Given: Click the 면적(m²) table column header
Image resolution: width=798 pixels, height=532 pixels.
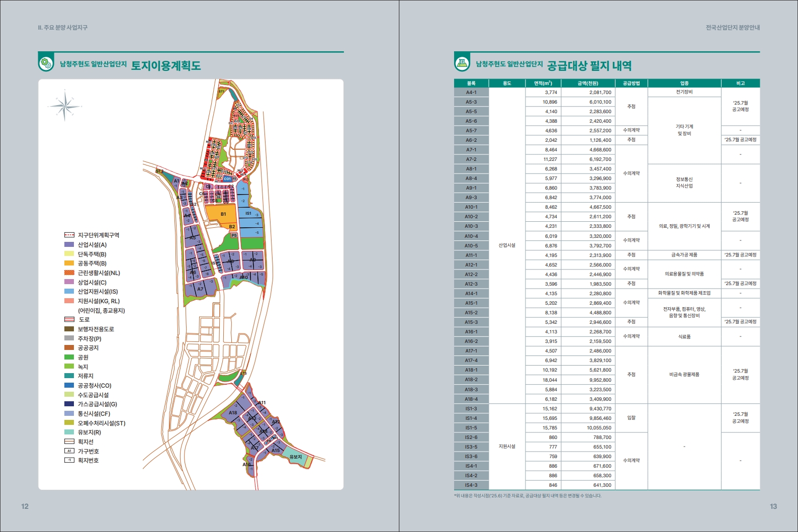Looking at the screenshot, I should point(543,83).
